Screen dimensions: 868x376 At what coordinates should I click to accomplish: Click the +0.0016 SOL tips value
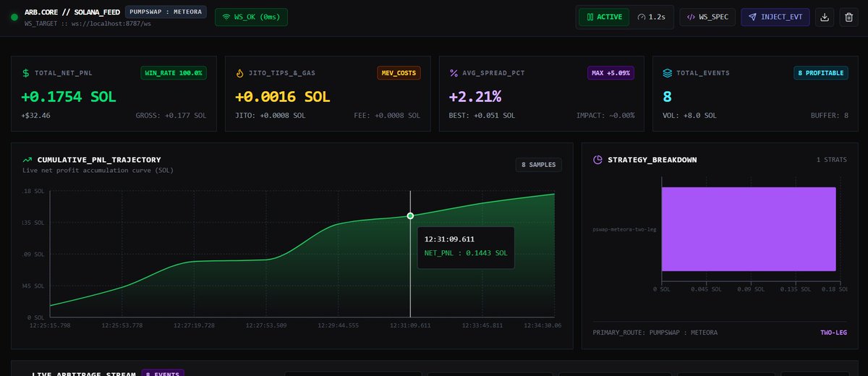pyautogui.click(x=282, y=97)
